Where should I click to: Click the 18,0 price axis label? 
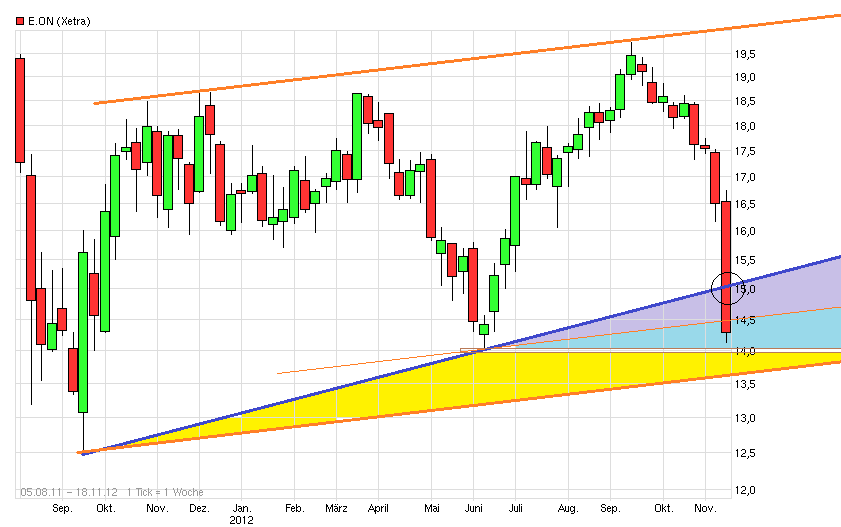pyautogui.click(x=745, y=126)
